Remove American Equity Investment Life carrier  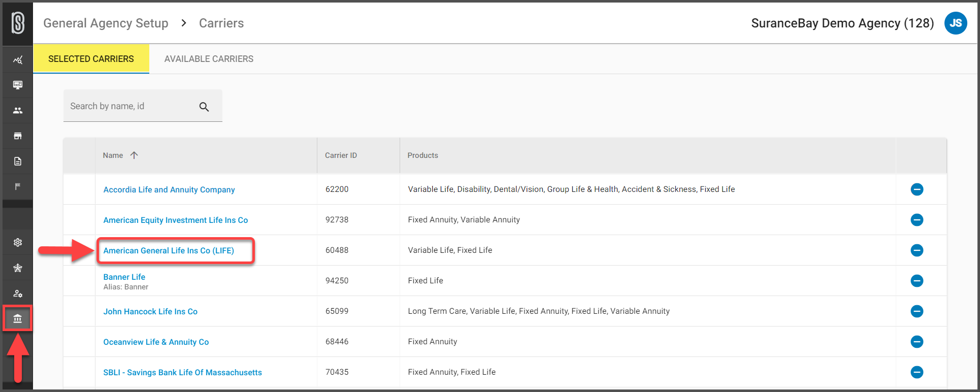click(x=917, y=220)
